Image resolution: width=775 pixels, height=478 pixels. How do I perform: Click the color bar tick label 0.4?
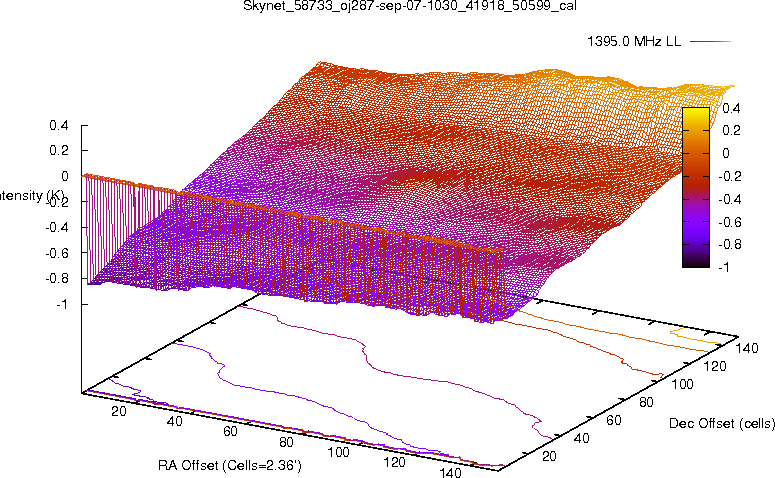tap(731, 108)
